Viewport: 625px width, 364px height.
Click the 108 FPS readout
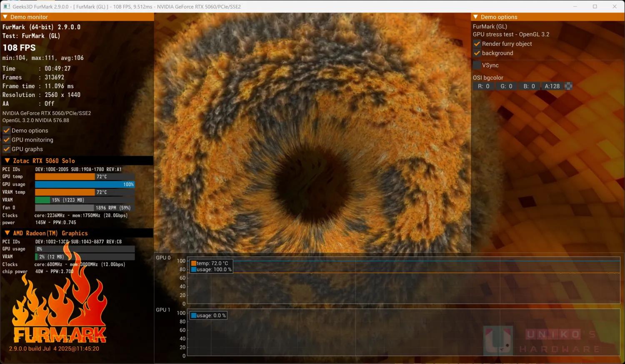click(x=19, y=47)
